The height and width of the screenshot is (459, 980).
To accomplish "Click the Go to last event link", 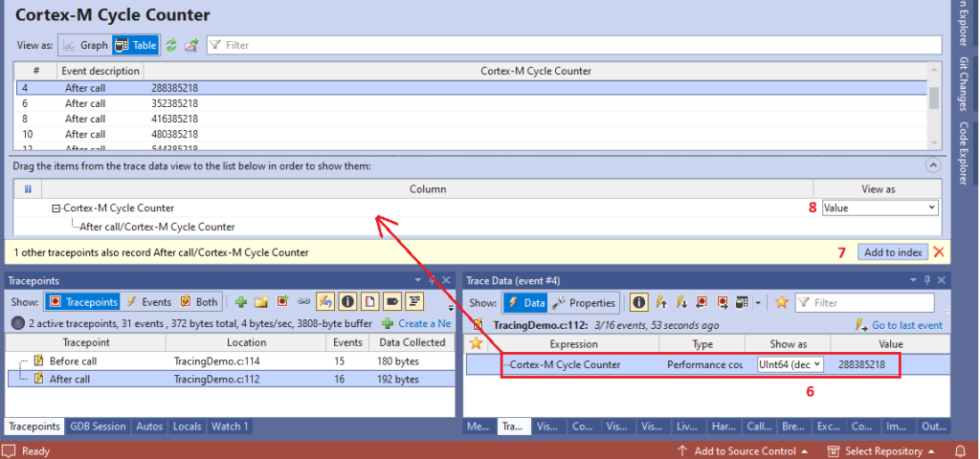I will click(906, 325).
